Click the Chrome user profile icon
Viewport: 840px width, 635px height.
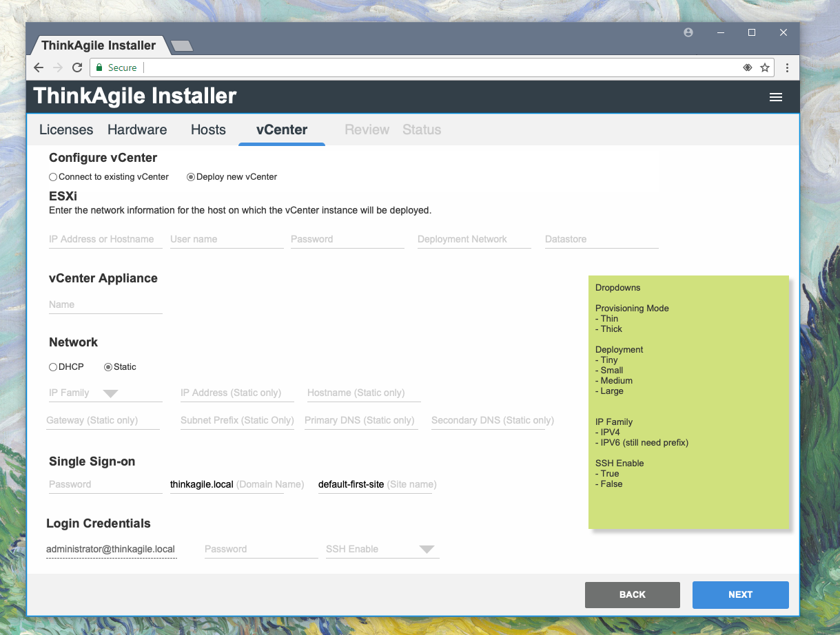tap(688, 32)
